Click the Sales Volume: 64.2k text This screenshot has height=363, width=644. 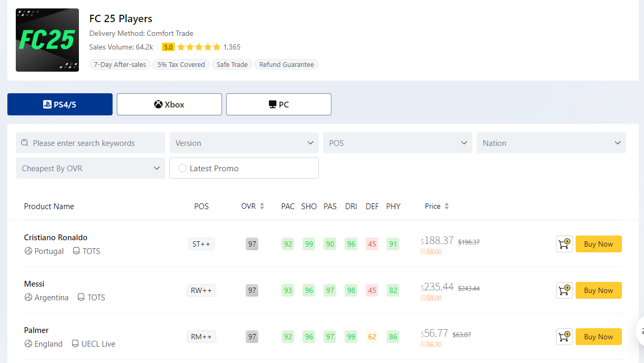click(121, 47)
